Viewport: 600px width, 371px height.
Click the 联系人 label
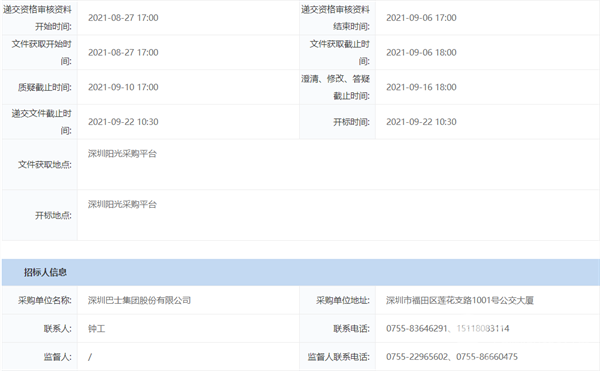pos(57,329)
